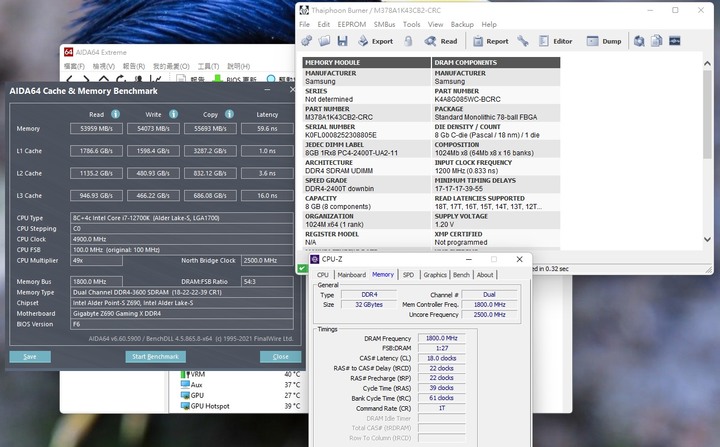This screenshot has height=447, width=720.
Task: Open the Help menu in Thaiphoon Burner
Action: pos(489,24)
